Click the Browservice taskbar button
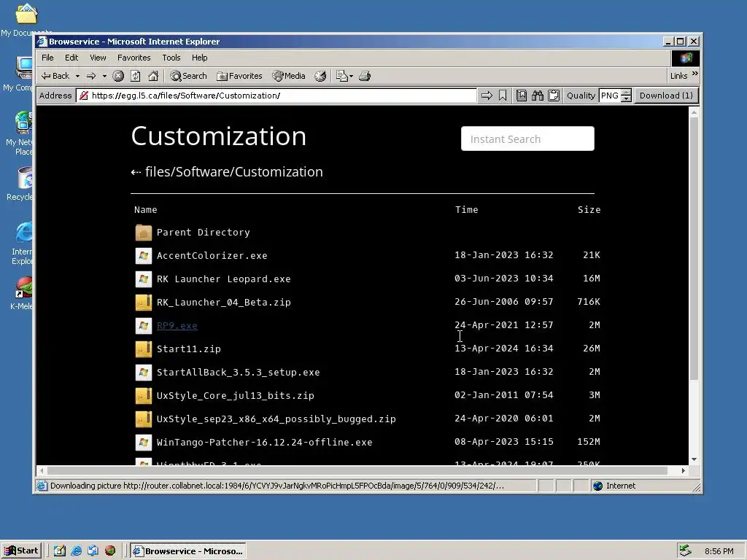This screenshot has height=560, width=747. 188,551
